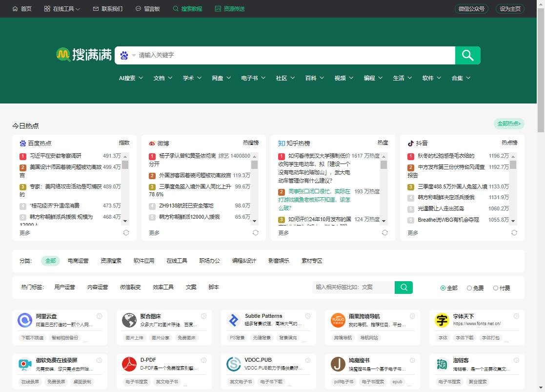
Task: Click the 百度热点 list scrollbar thumb
Action: (125, 165)
